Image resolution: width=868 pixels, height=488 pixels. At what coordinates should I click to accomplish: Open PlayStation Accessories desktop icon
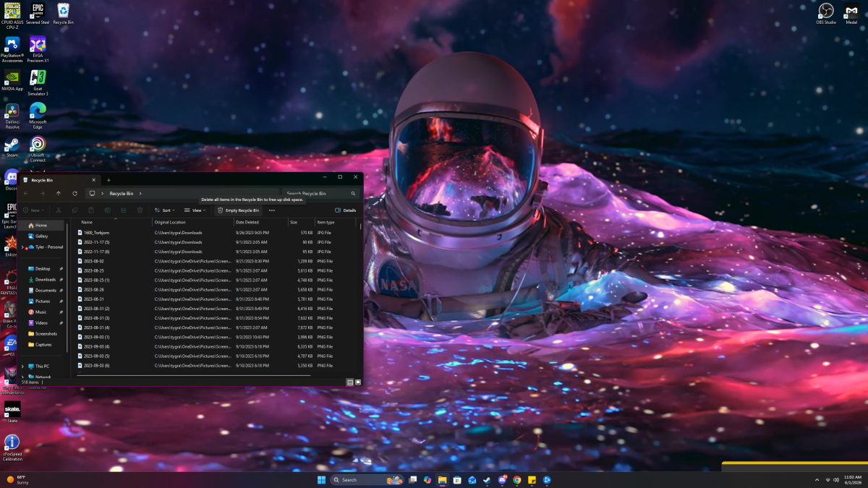12,49
